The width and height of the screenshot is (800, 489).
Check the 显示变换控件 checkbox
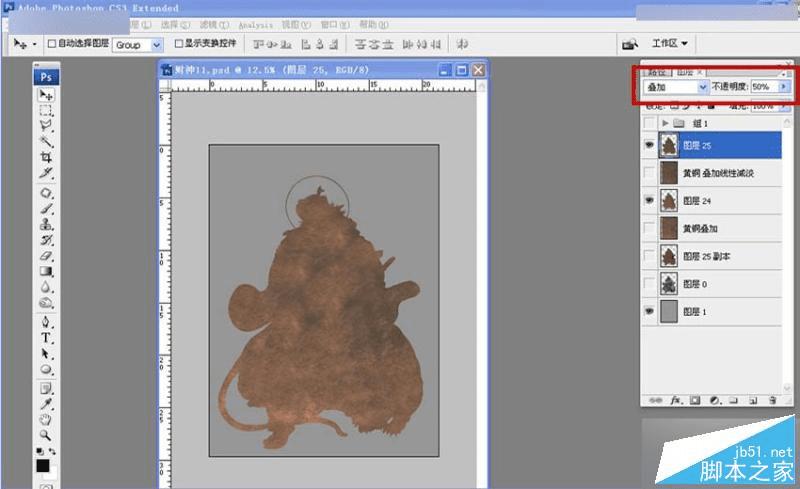pyautogui.click(x=179, y=44)
